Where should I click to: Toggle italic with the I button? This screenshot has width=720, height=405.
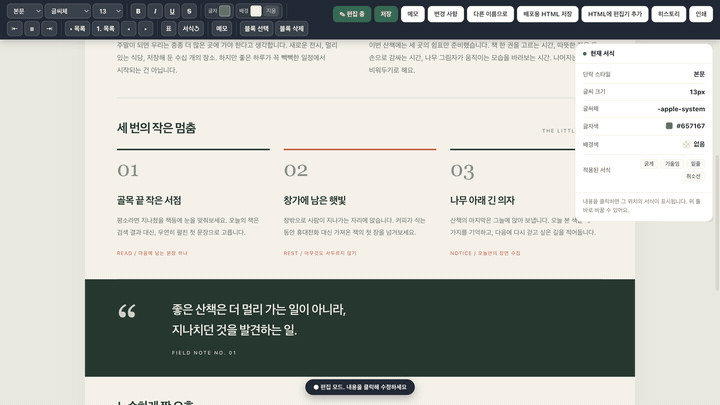coord(155,11)
